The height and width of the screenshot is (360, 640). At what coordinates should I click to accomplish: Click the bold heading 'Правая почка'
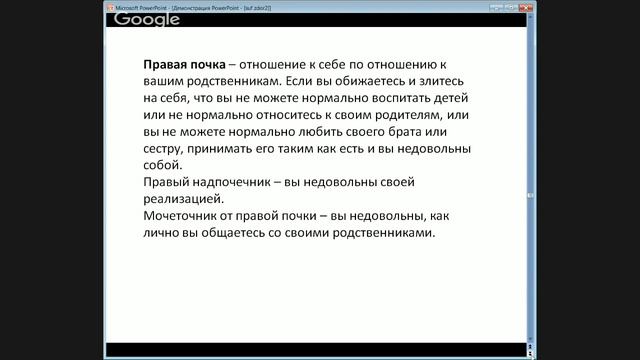pyautogui.click(x=184, y=64)
